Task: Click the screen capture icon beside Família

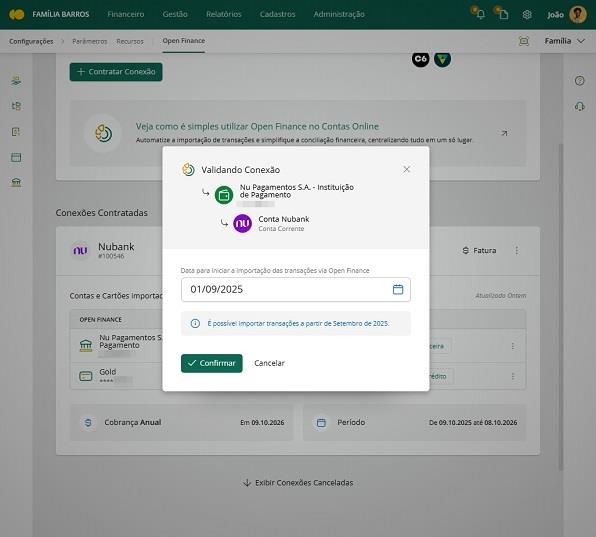Action: [524, 41]
